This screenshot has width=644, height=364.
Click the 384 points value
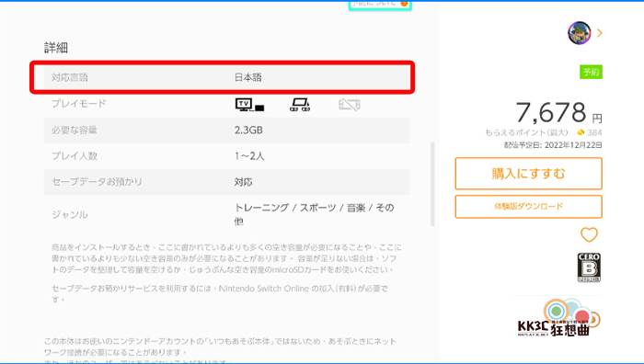[594, 132]
